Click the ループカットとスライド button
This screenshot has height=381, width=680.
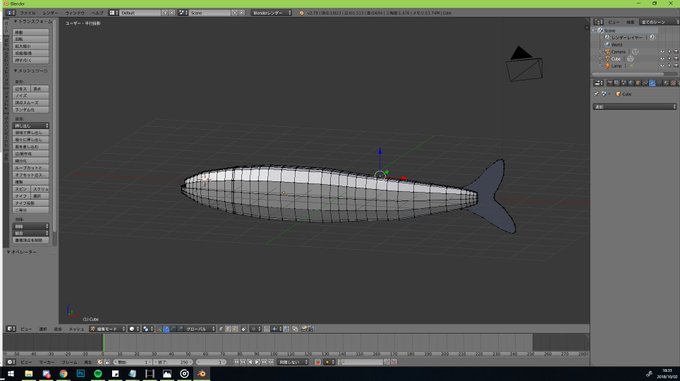[x=31, y=168]
